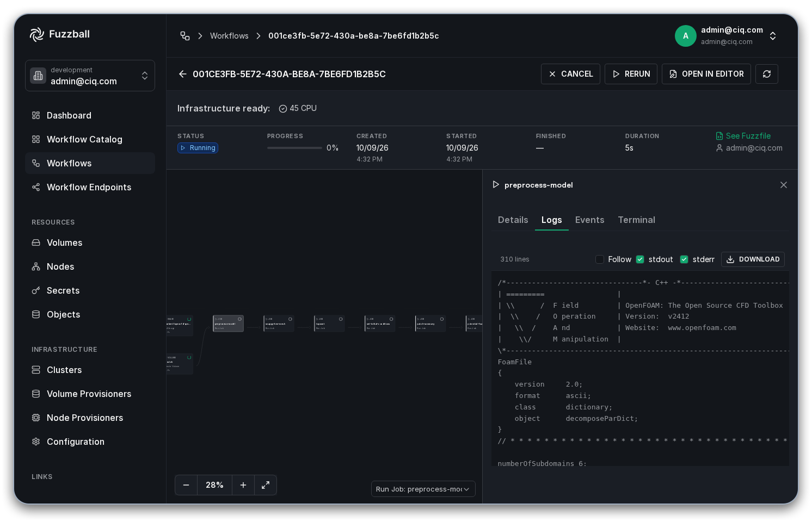Click the 28% zoom level display
812x522 pixels.
click(214, 485)
